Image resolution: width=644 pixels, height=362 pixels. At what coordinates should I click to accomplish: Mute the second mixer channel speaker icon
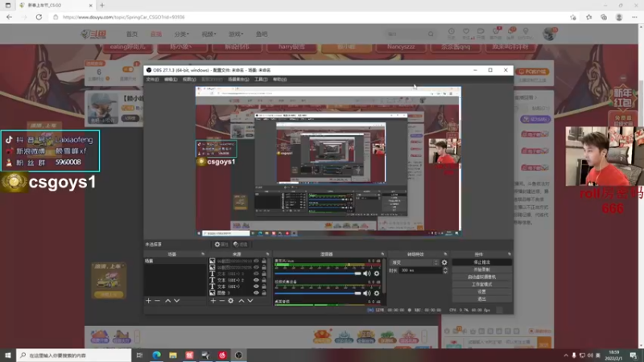click(367, 293)
